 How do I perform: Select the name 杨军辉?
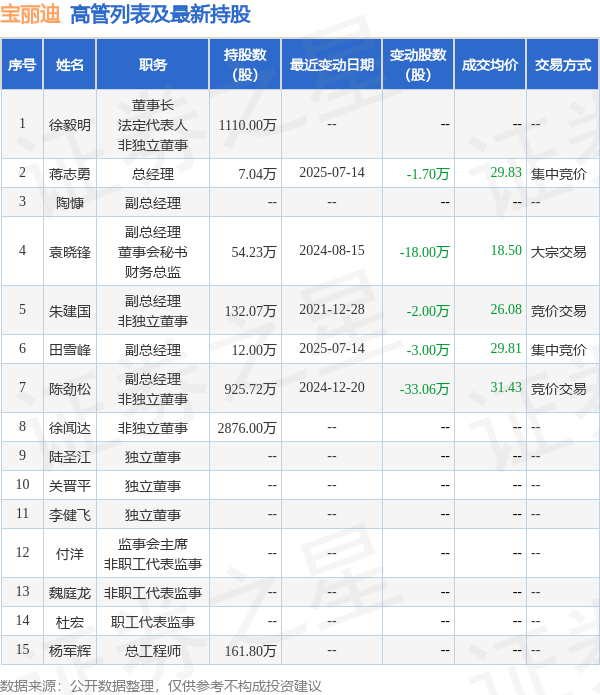tap(70, 651)
